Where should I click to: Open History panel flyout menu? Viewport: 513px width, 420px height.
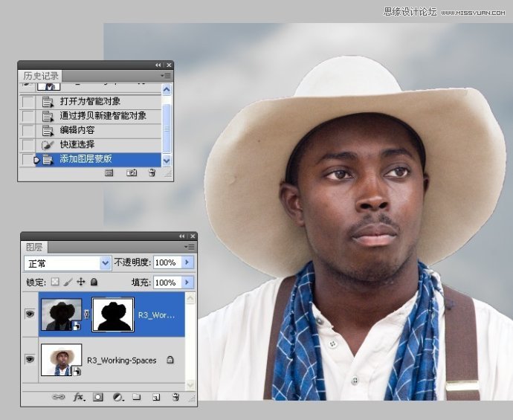tap(166, 76)
